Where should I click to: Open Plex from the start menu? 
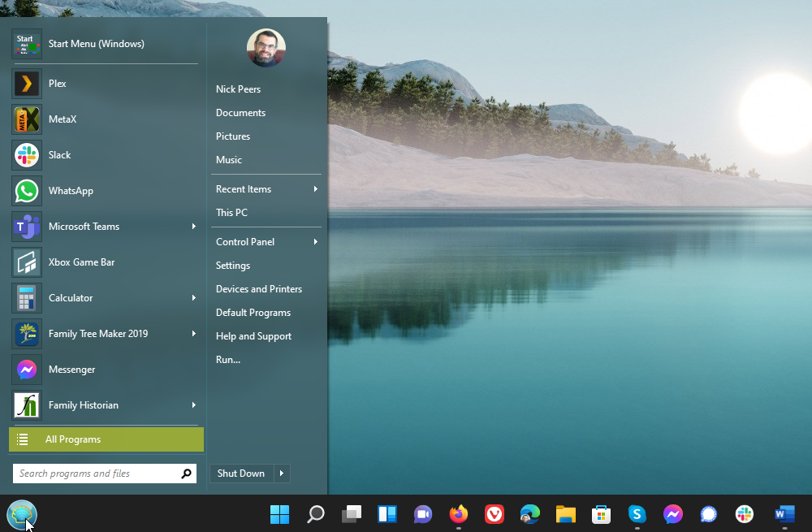pos(57,83)
